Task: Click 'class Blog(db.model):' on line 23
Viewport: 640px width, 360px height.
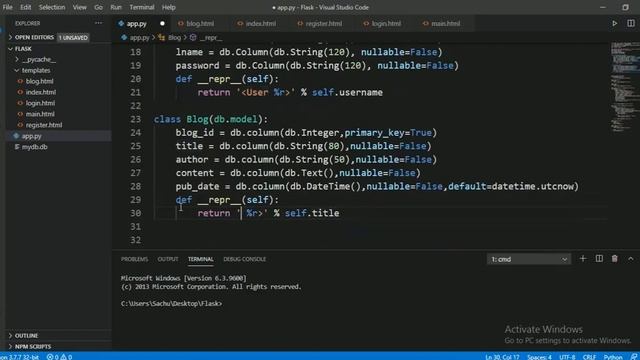Action: pyautogui.click(x=211, y=119)
